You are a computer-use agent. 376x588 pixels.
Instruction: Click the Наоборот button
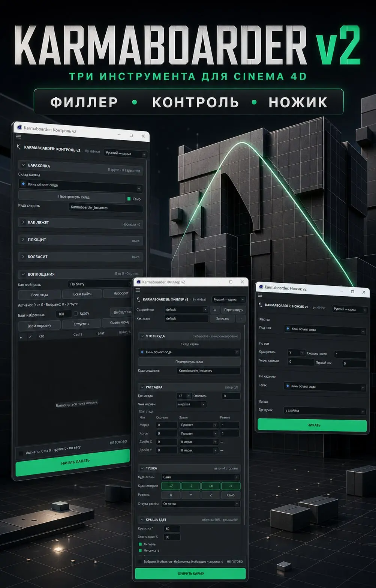pyautogui.click(x=118, y=293)
